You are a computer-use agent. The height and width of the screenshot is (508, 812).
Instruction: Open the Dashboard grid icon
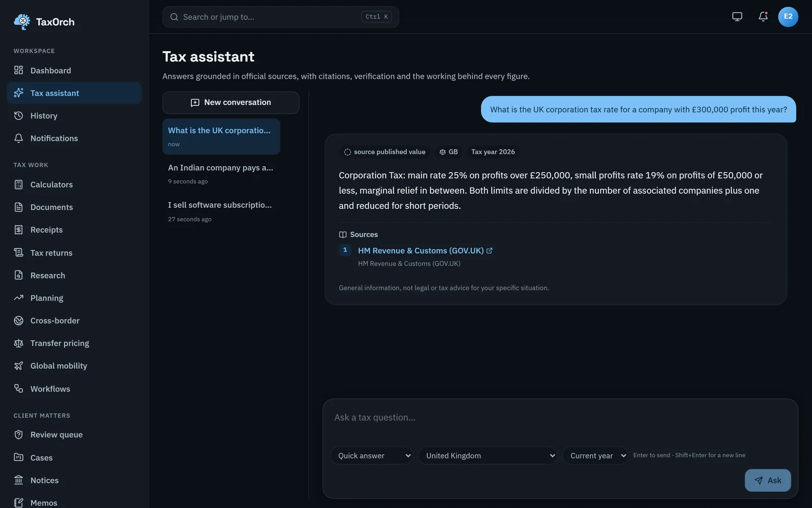pyautogui.click(x=19, y=70)
